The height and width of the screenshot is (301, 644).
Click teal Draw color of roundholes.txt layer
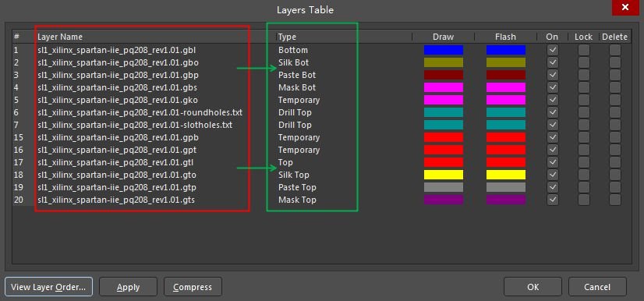click(444, 112)
